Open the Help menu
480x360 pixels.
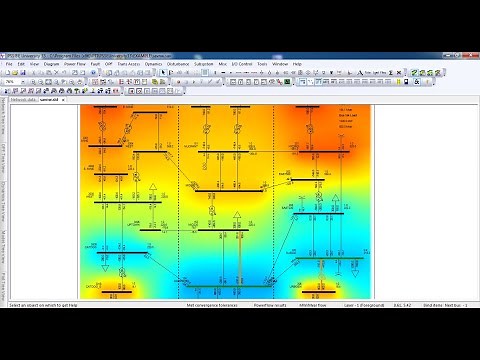(297, 64)
